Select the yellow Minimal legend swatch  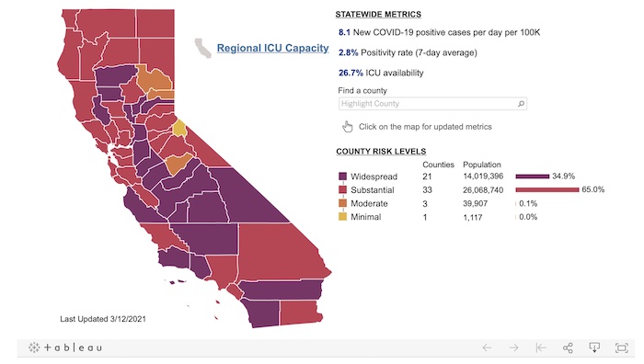342,217
